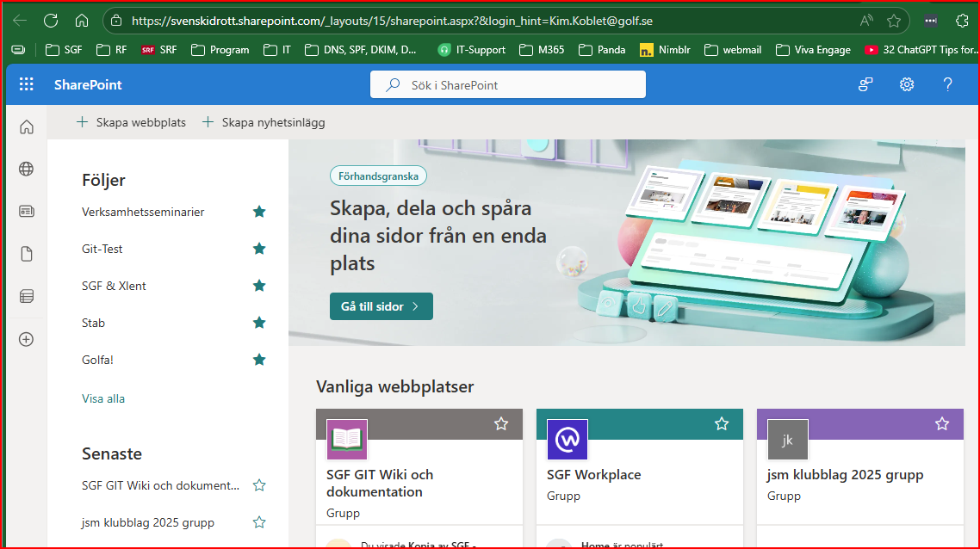Open SGF & Xlent followed site
980x549 pixels.
coord(114,286)
